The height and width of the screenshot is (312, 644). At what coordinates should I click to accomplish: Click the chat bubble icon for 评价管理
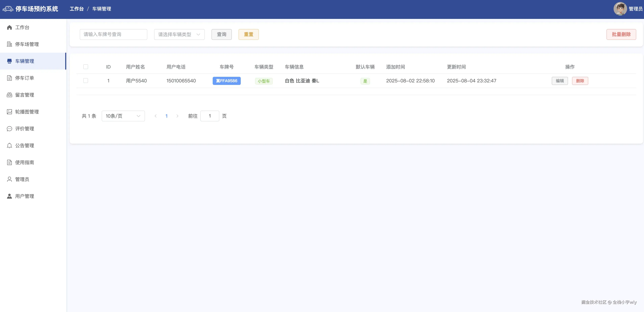point(9,129)
